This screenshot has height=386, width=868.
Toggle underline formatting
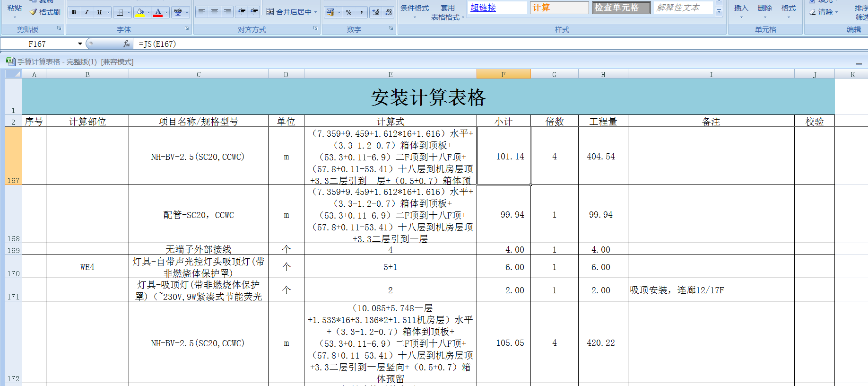pos(99,12)
